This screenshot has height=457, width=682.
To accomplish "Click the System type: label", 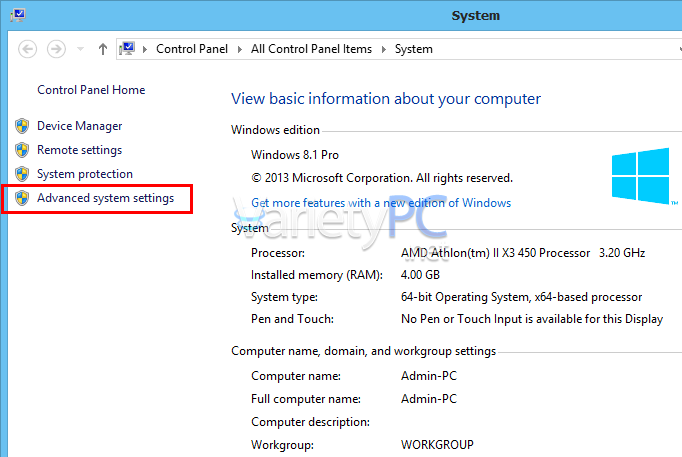I will 284,297.
